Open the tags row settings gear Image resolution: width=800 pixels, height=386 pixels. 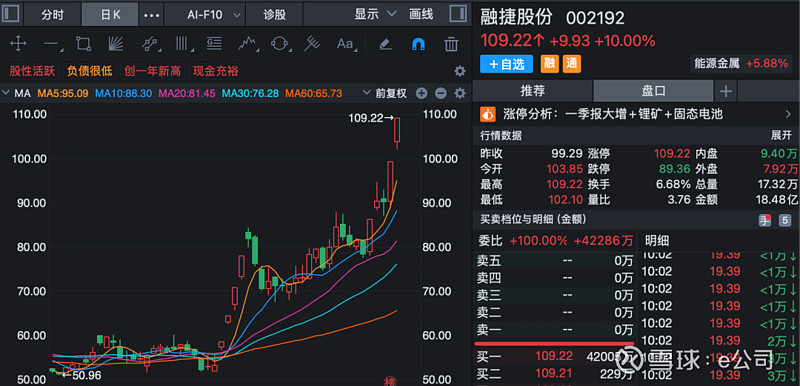pos(460,71)
